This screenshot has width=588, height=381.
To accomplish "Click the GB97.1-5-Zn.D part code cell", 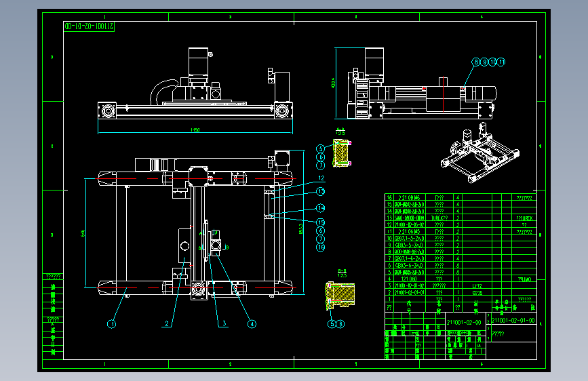I will pyautogui.click(x=409, y=239).
